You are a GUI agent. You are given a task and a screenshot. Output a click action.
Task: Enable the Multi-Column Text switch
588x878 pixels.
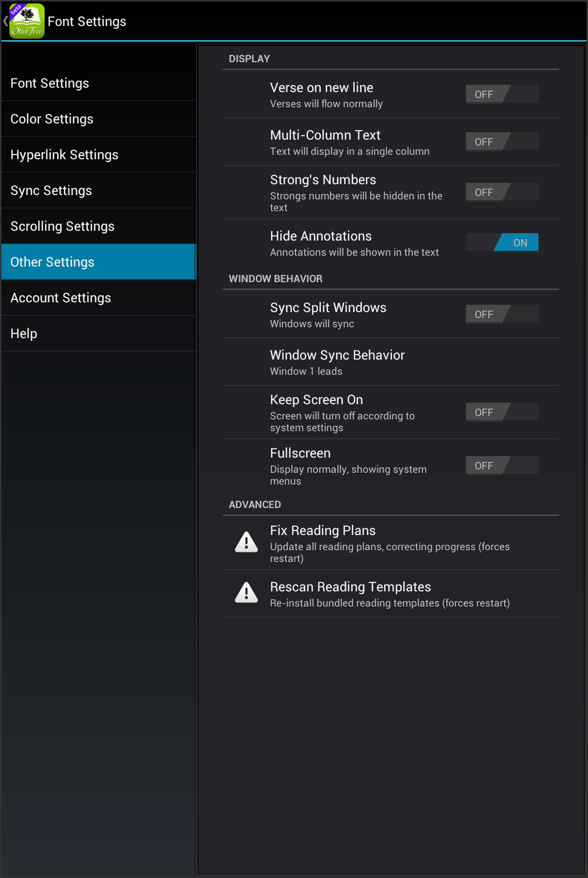click(502, 142)
